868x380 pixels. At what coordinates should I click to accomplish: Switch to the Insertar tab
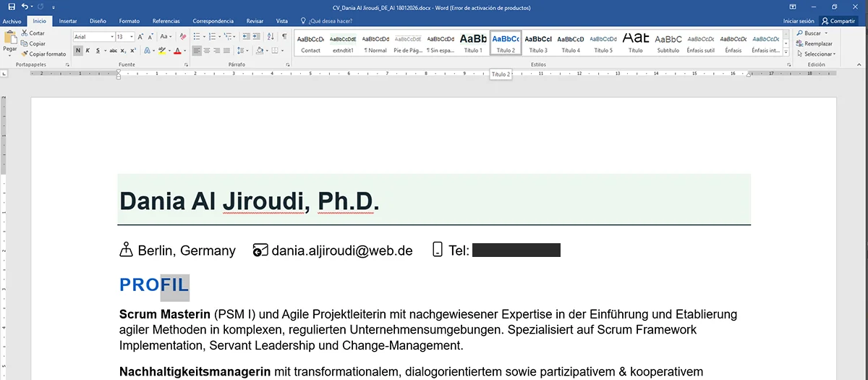pyautogui.click(x=68, y=21)
